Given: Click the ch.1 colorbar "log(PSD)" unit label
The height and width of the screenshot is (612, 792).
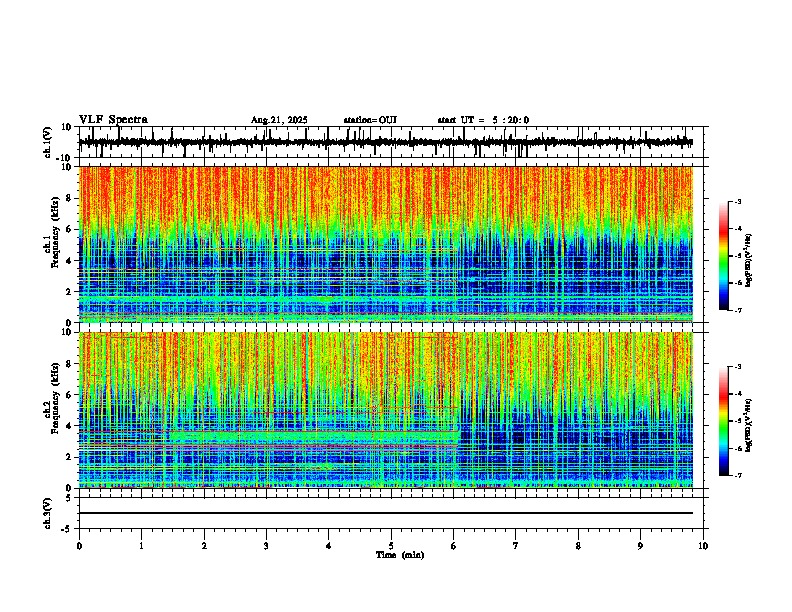Looking at the screenshot, I should click(748, 260).
